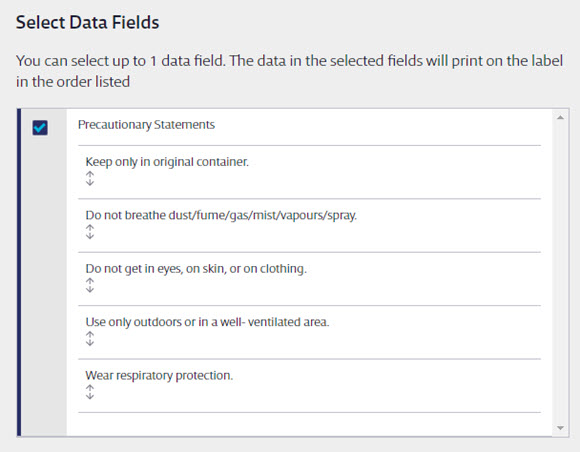Move 'Wear respiratory protection' statement up
Viewport: 580px width, 452px height.
90,388
